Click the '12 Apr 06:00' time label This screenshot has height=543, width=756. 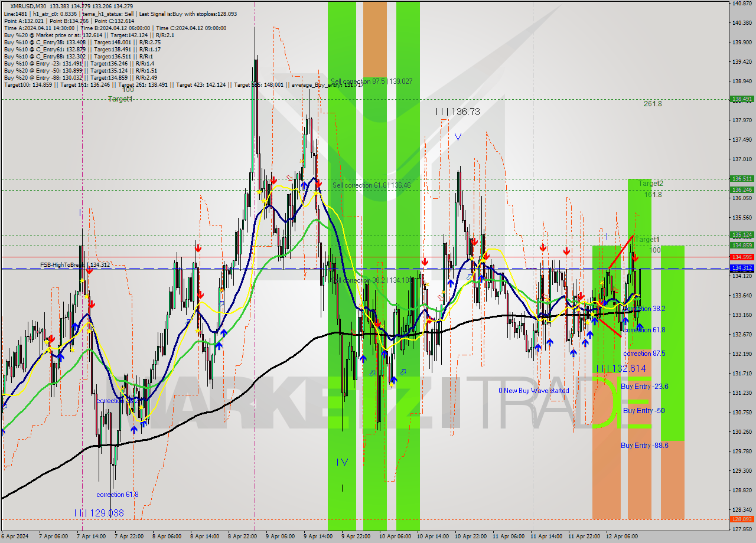coord(621,536)
